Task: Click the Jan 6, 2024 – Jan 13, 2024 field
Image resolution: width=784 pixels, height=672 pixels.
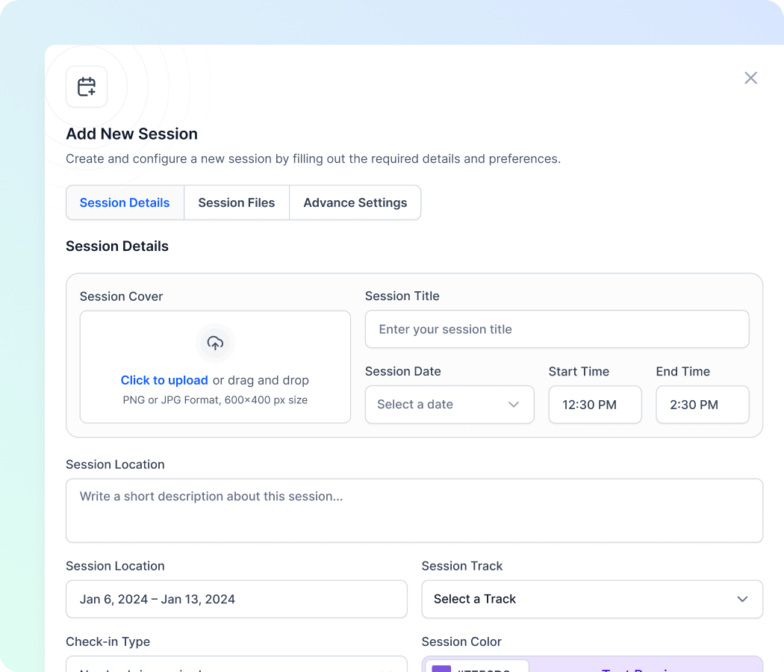Action: pos(237,599)
